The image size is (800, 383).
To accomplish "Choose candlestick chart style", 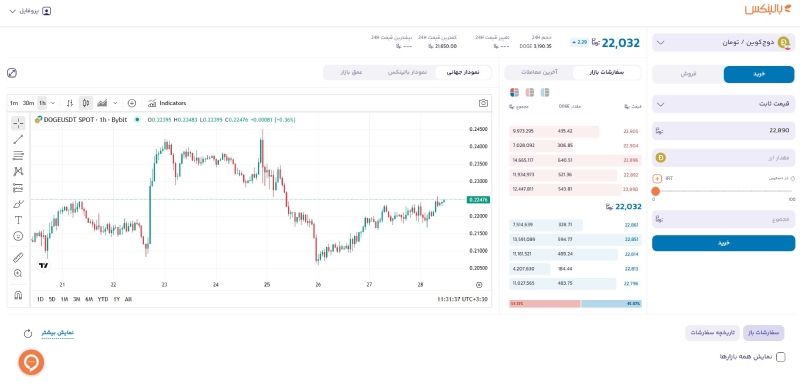I will coord(86,103).
